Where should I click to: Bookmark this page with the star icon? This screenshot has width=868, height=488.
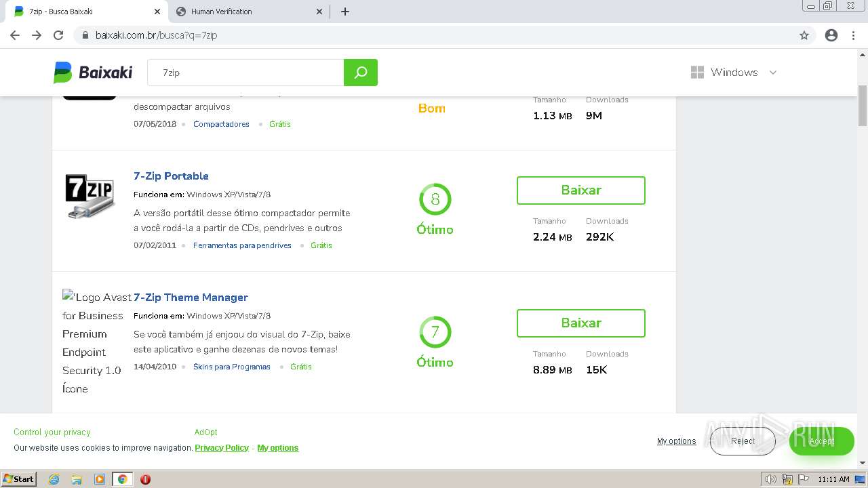point(804,35)
